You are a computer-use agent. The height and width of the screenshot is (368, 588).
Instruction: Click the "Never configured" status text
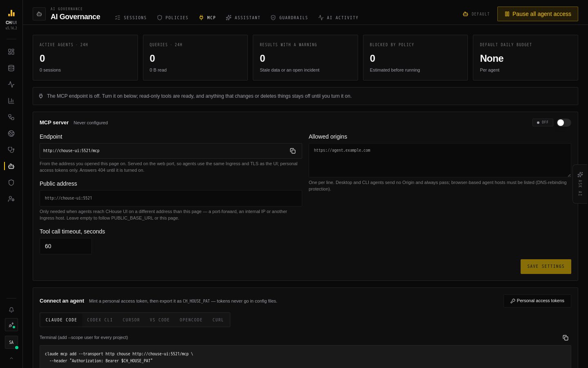[91, 123]
